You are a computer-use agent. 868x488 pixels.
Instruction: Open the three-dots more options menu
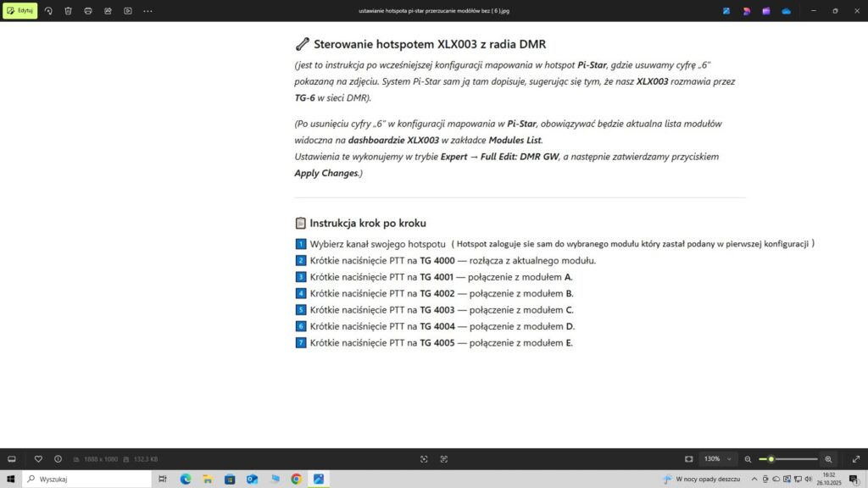[x=148, y=11]
